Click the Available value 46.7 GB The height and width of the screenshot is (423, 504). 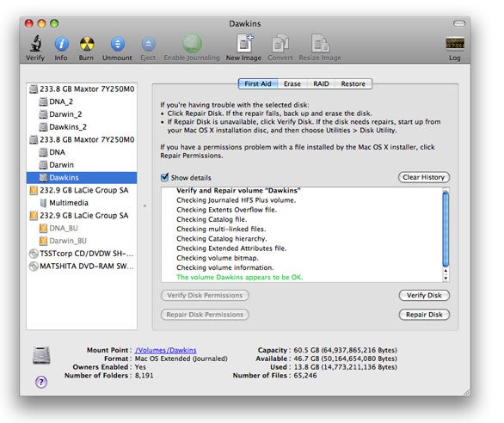[x=345, y=359]
